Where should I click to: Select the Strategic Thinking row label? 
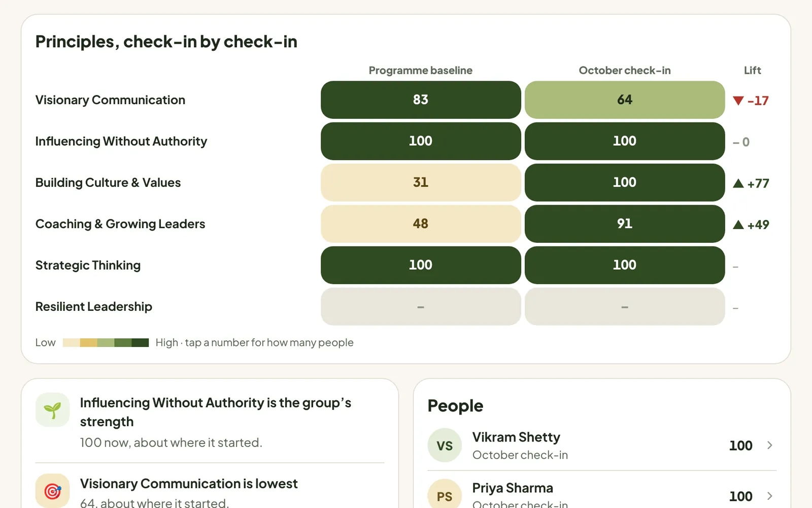pyautogui.click(x=88, y=265)
